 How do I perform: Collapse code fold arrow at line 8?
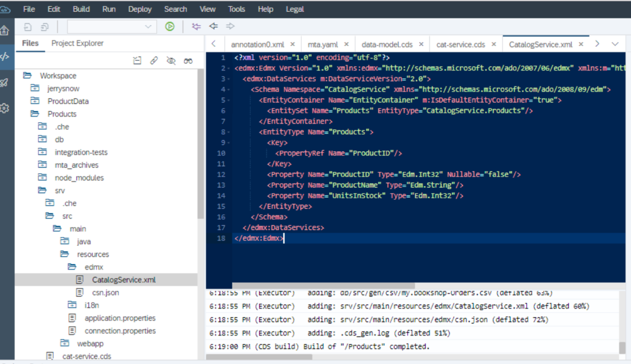coord(230,132)
